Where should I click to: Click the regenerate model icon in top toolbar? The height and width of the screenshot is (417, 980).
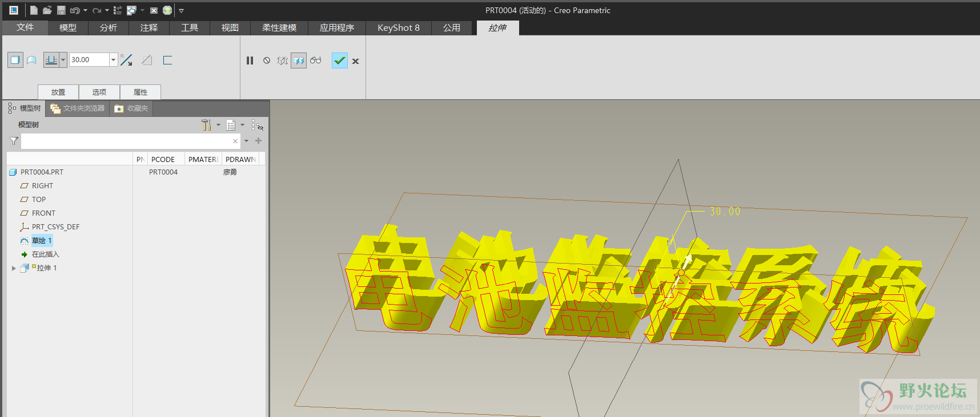point(118,10)
